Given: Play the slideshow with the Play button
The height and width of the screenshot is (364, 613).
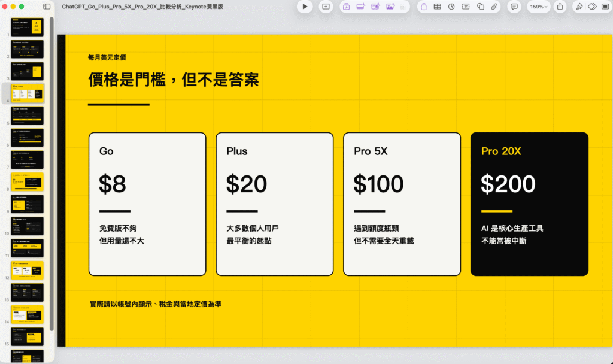Looking at the screenshot, I should 305,7.
